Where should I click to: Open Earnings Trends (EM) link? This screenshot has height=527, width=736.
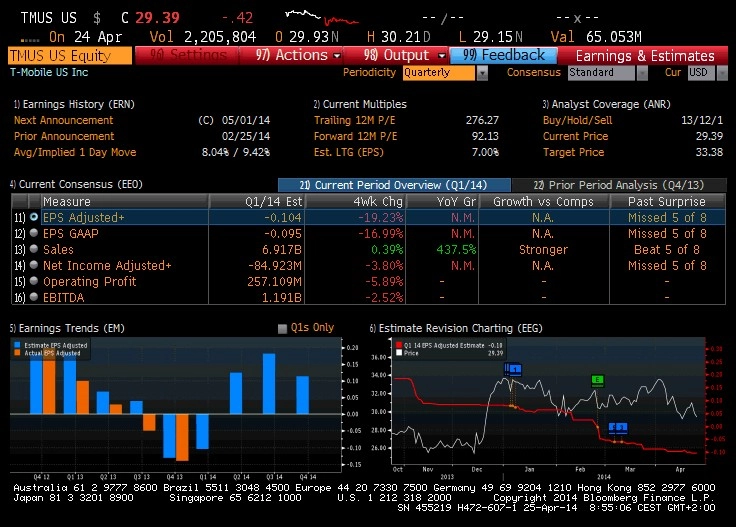67,328
